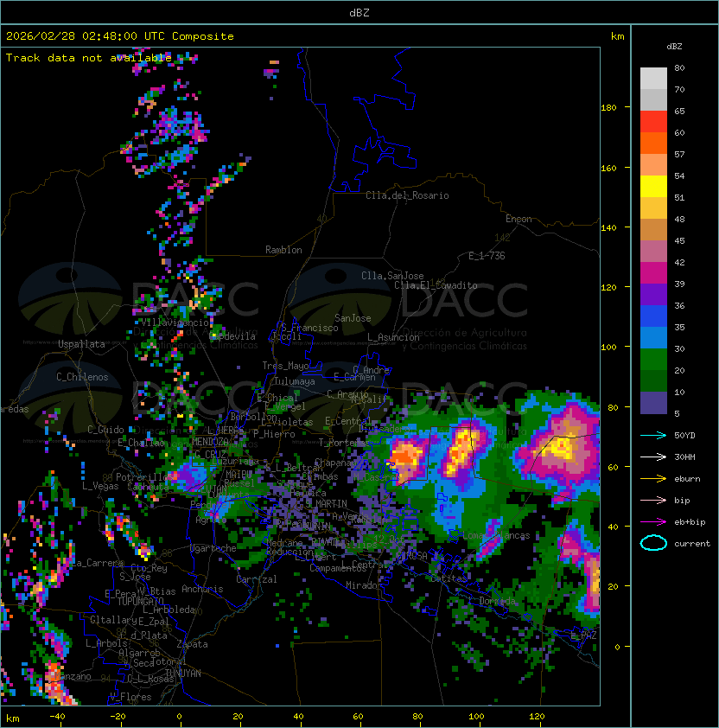Image resolution: width=719 pixels, height=728 pixels.
Task: Click the Clla.del_Rosario location label
Action: point(407,195)
